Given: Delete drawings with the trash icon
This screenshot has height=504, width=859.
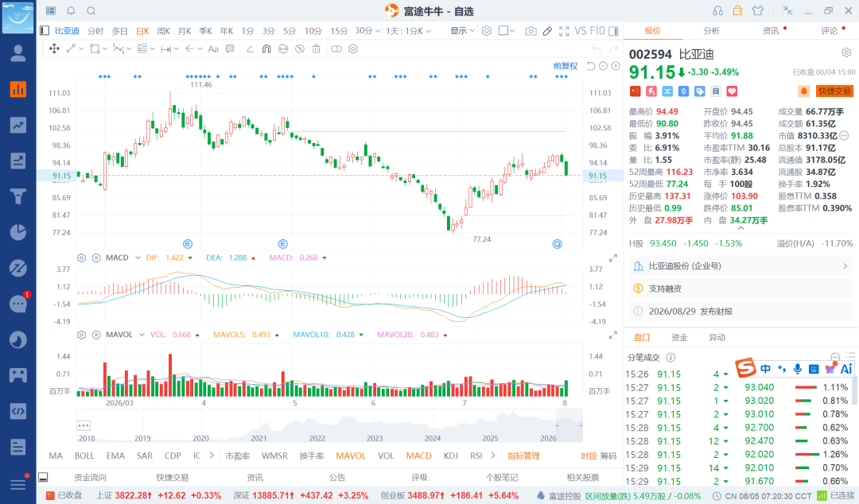Looking at the screenshot, I should coord(316,48).
